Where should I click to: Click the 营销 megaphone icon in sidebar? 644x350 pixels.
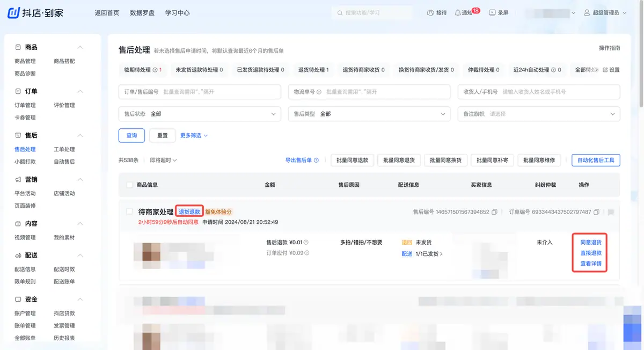point(18,179)
